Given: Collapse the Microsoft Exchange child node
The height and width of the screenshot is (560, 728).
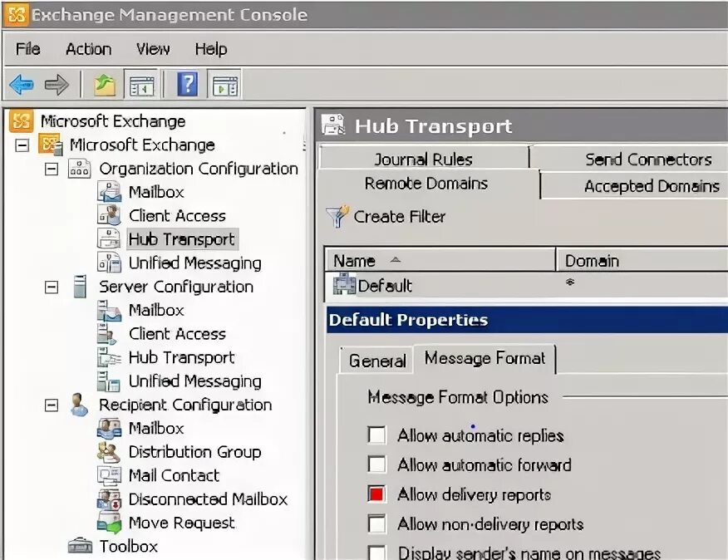Looking at the screenshot, I should click(22, 145).
